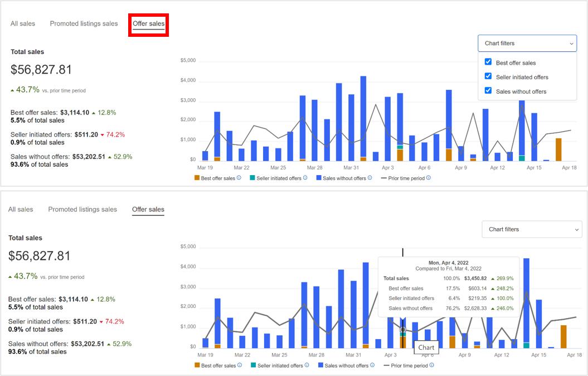Click the orange bar near Apr 18 in bottom chart
Viewport: 588px width, 376px height.
click(563, 336)
